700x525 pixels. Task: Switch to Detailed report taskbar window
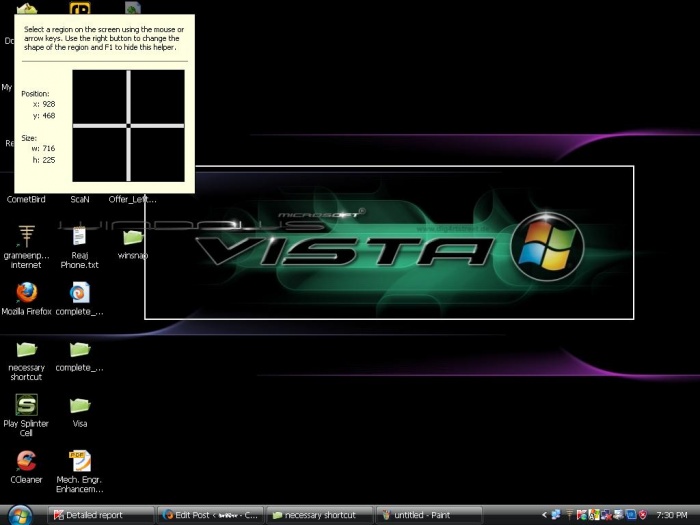(101, 515)
